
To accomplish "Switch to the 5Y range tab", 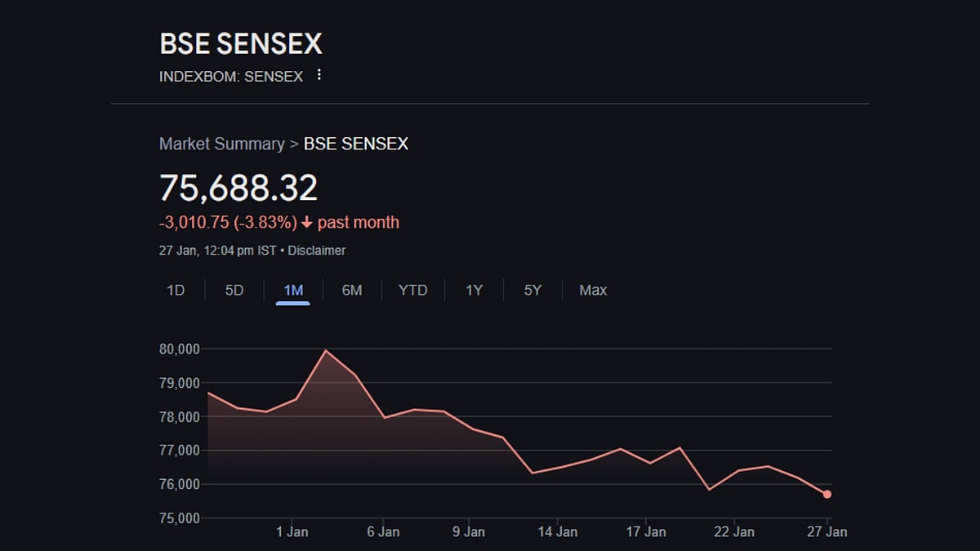I will (532, 290).
